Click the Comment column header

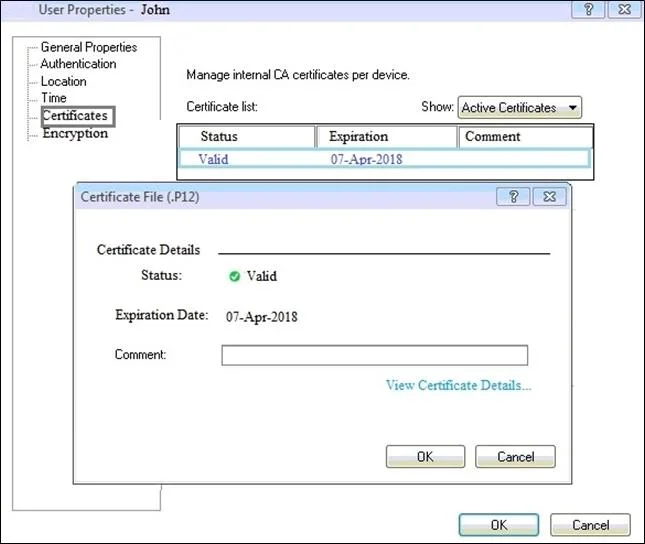click(525, 137)
